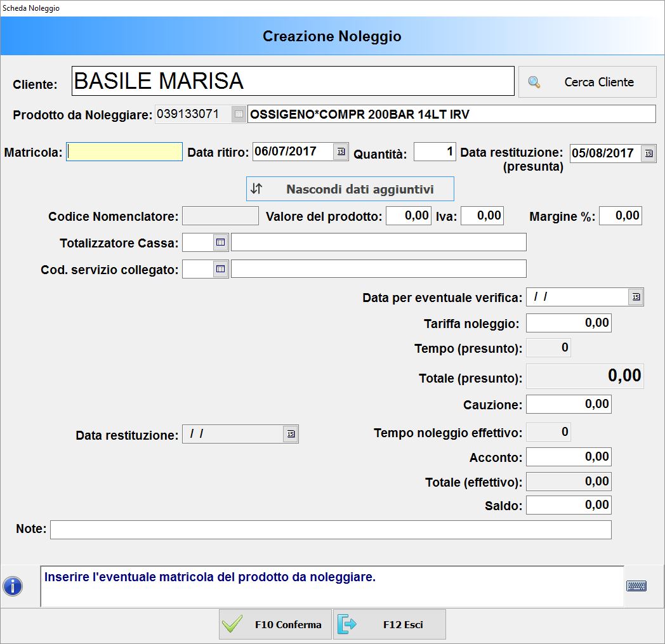Image resolution: width=665 pixels, height=644 pixels.
Task: Open lookup icon for Cod. servizio collegato
Action: coord(220,269)
